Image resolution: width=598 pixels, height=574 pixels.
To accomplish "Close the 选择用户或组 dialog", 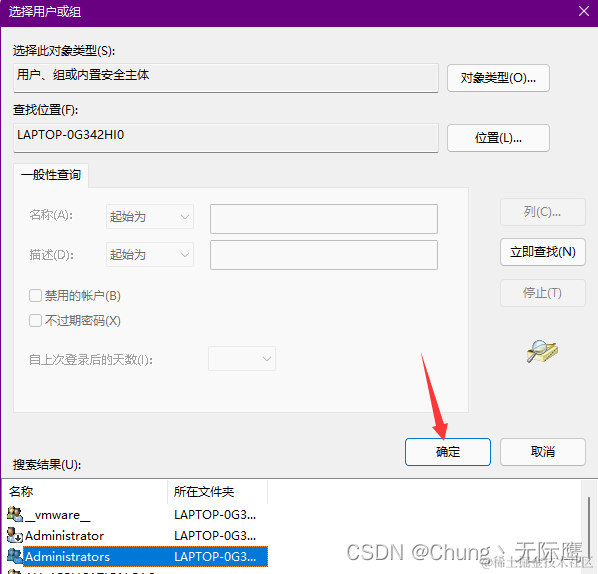I will coord(584,11).
